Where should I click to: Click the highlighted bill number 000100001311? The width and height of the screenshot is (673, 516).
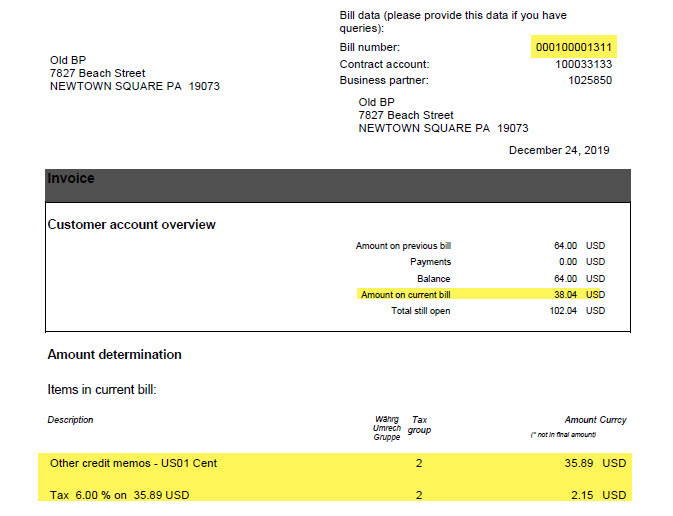click(x=572, y=47)
